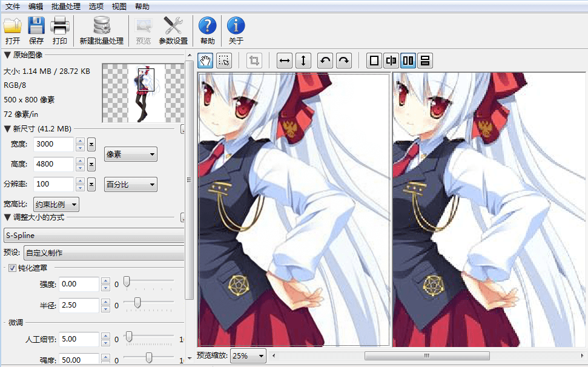
Task: Save the image with 保存 icon
Action: click(36, 30)
